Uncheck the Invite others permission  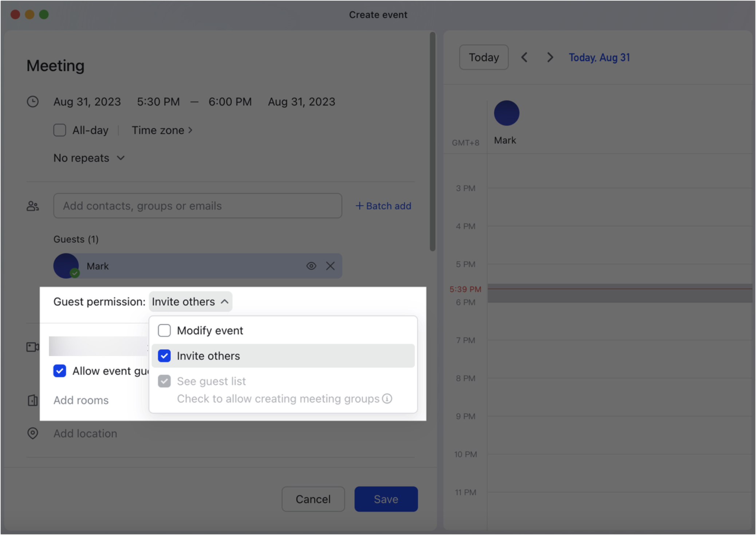(x=164, y=356)
